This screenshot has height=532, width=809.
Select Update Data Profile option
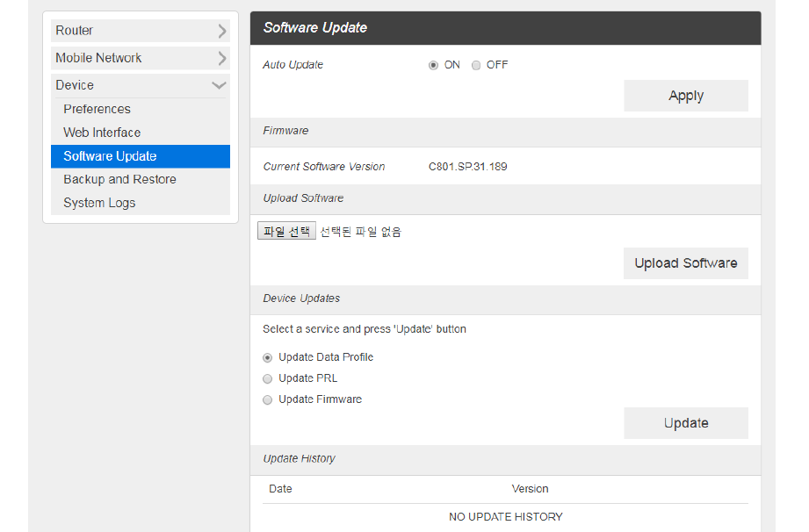tap(268, 357)
